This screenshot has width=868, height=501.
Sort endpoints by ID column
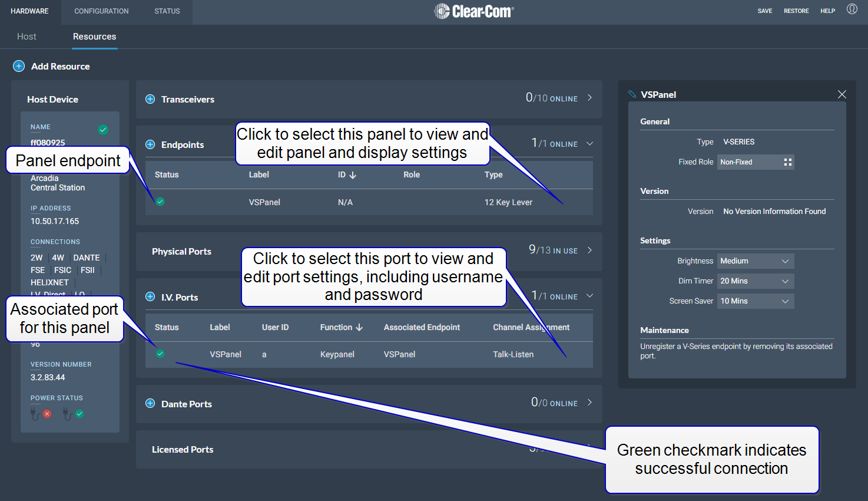[347, 175]
